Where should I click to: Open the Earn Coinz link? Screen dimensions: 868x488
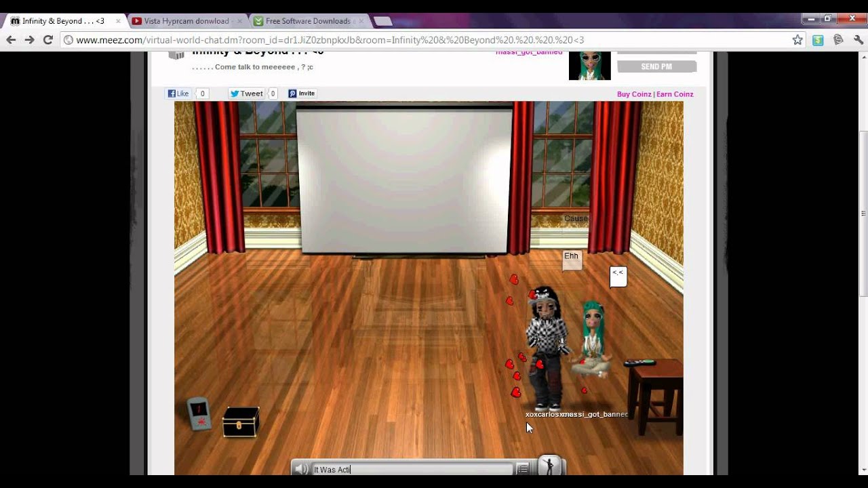(x=675, y=94)
